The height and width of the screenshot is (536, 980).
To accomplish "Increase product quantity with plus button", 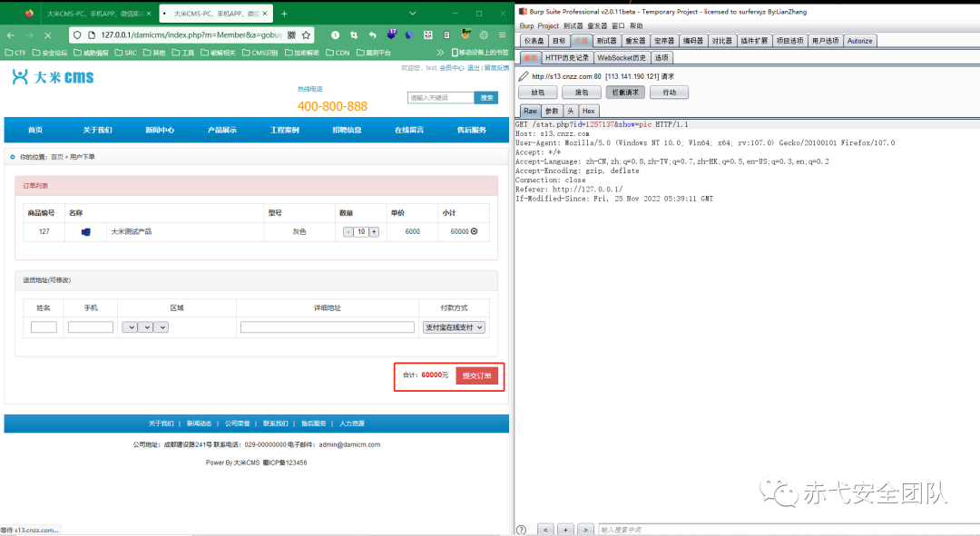I will (374, 232).
